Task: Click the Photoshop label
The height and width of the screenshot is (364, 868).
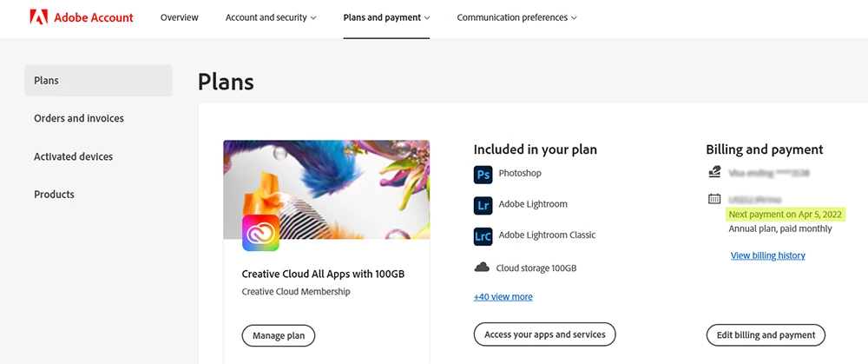Action: click(x=520, y=174)
